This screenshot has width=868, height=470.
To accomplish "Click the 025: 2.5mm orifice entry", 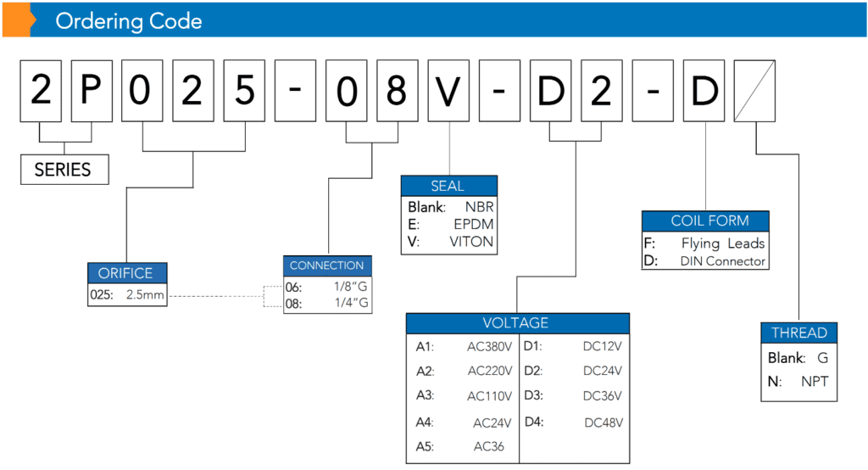I will (127, 295).
